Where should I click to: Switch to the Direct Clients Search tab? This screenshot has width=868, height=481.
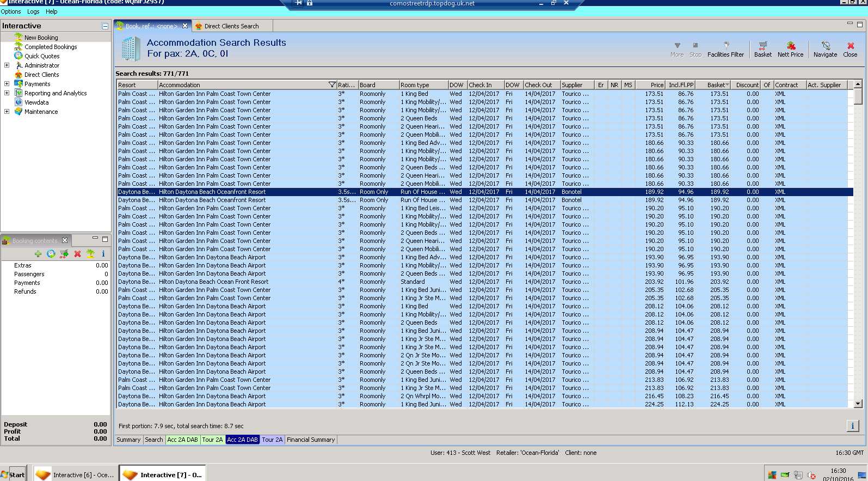point(231,26)
